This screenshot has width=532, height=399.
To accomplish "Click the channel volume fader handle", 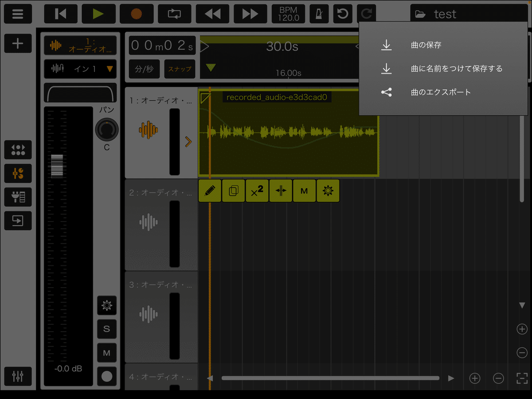I will pyautogui.click(x=57, y=166).
